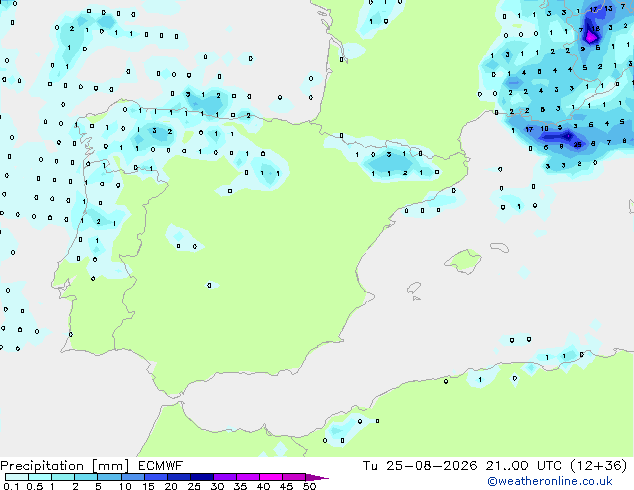Click the outlined Menorca island
This screenshot has height=490, width=634.
point(500,247)
